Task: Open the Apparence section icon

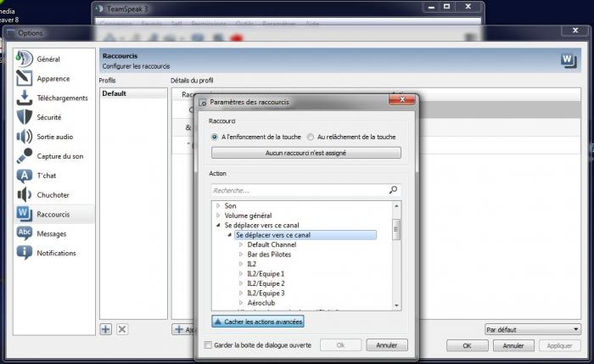Action: tap(25, 78)
